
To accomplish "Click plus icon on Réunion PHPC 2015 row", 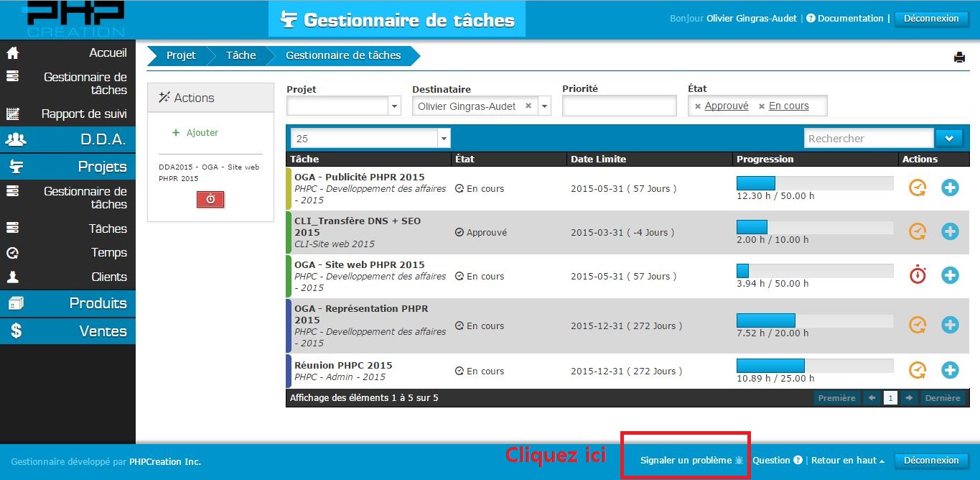I will pyautogui.click(x=950, y=370).
